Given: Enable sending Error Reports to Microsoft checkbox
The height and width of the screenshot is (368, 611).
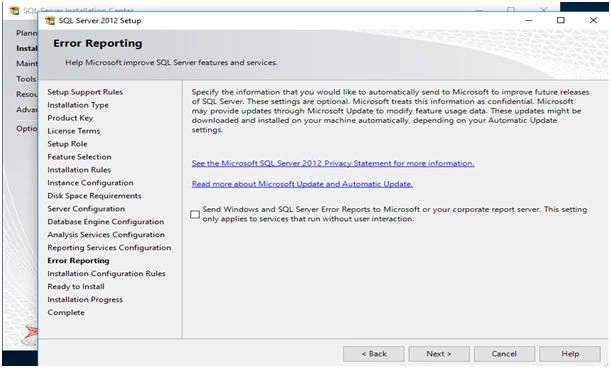Looking at the screenshot, I should 195,214.
